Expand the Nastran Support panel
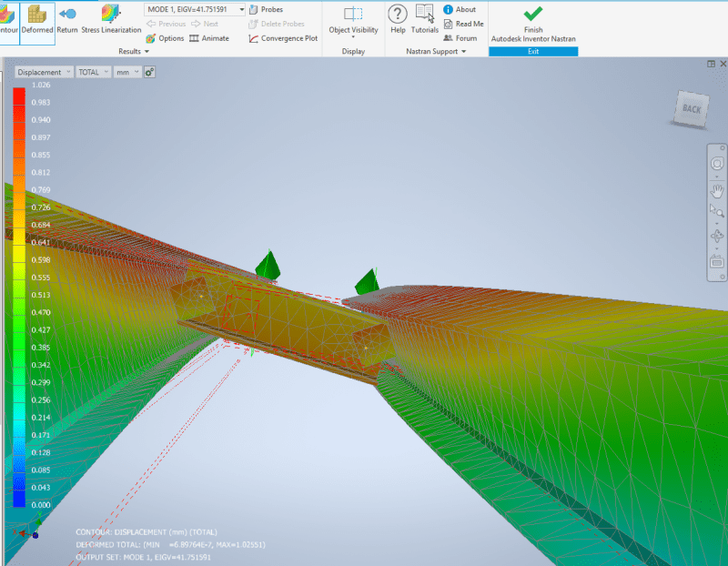Image resolution: width=728 pixels, height=566 pixels. pos(436,51)
